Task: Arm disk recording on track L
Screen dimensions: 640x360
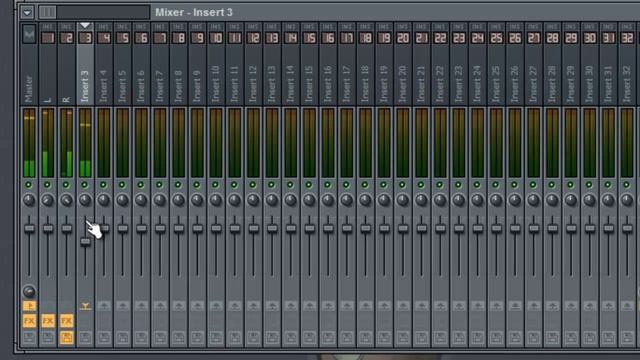Action: pyautogui.click(x=48, y=337)
